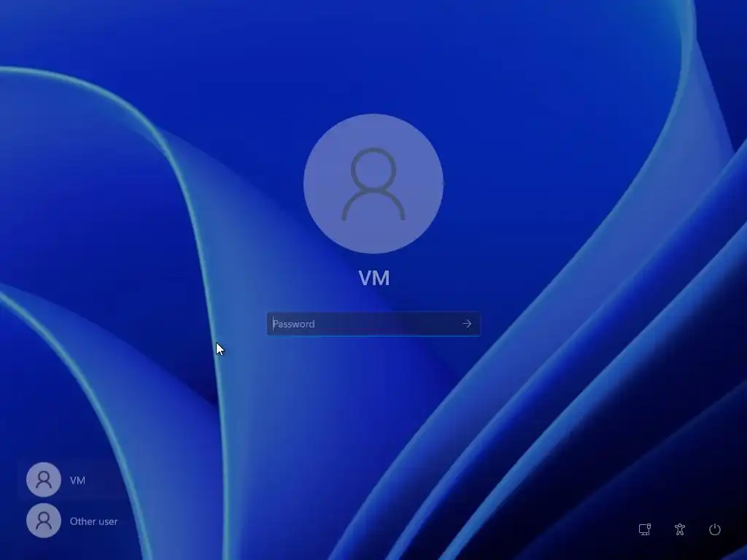Click the large VM profile picture
The height and width of the screenshot is (560, 747).
point(373,183)
